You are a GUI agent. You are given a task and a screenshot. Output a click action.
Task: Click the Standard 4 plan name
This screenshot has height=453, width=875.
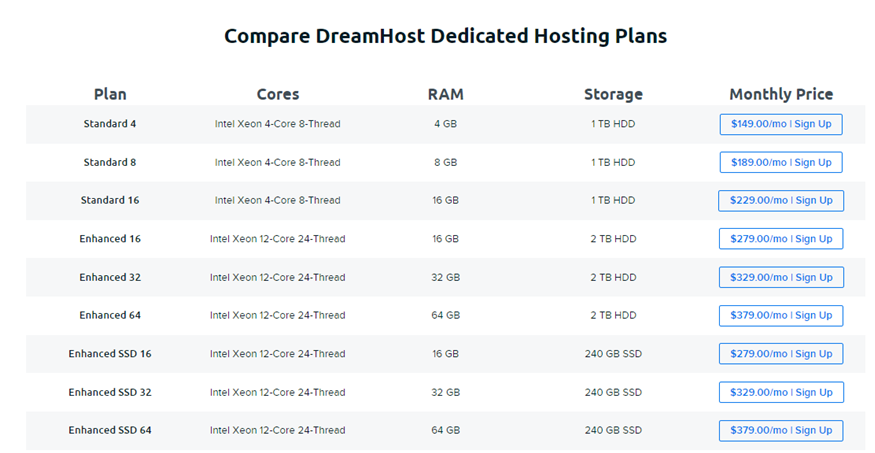tap(110, 124)
